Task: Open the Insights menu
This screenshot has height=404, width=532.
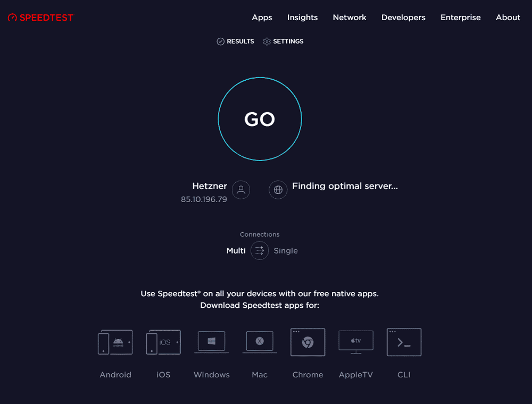Action: coord(302,17)
